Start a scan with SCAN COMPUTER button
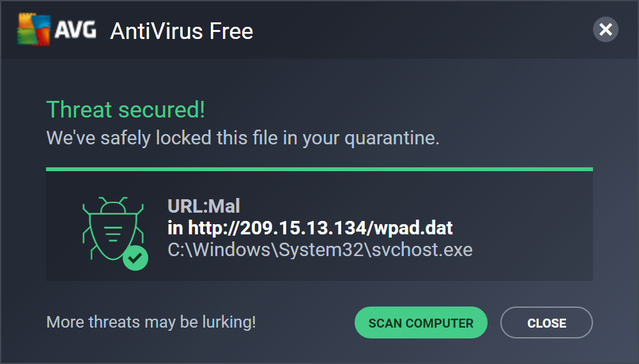 (x=420, y=322)
